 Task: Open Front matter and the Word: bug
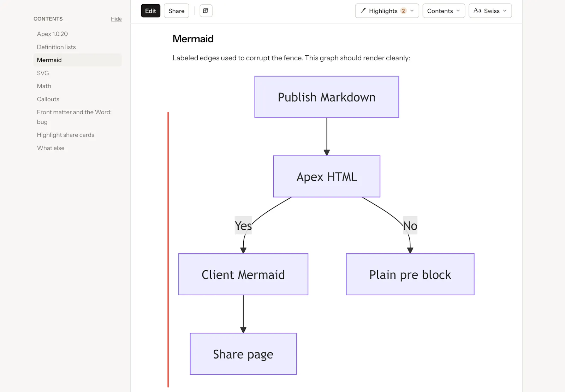tap(74, 117)
